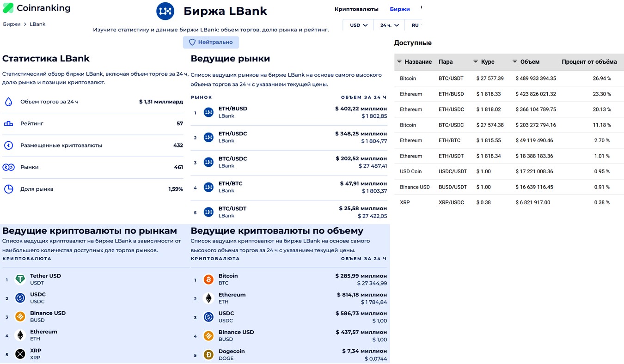Click Binance USD icon in markets list
Screen dimensions: 624x364
pyautogui.click(x=20, y=316)
